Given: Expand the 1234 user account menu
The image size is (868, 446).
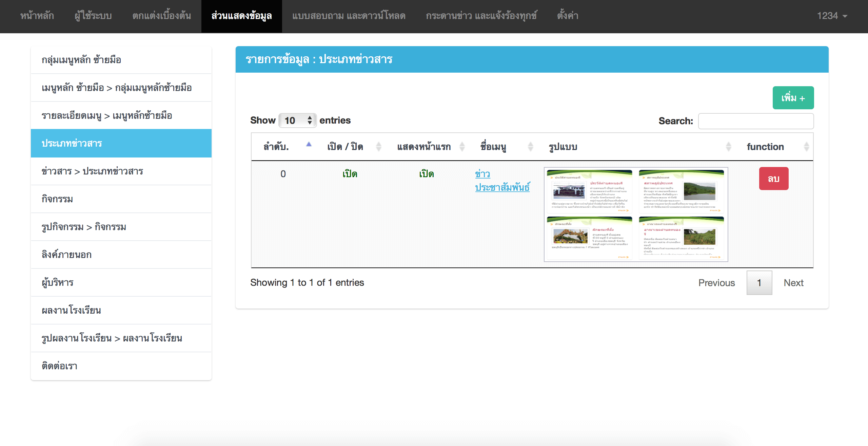Looking at the screenshot, I should pyautogui.click(x=832, y=16).
